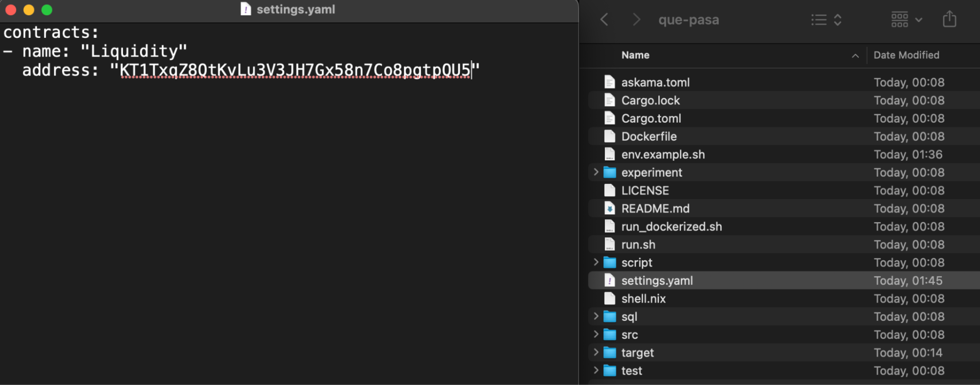Select settings.yaml in the file list
This screenshot has height=385, width=980.
[657, 281]
